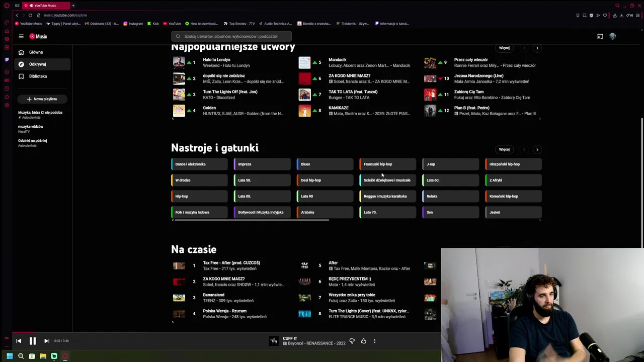Open Instagram bookmark
The height and width of the screenshot is (362, 644).
(x=133, y=24)
